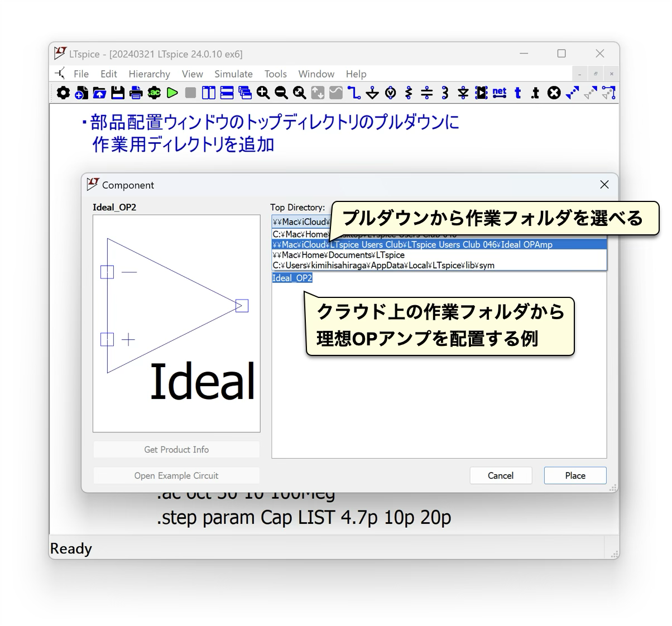This screenshot has height=626, width=672.
Task: Select the Draw Wire tool
Action: click(354, 93)
